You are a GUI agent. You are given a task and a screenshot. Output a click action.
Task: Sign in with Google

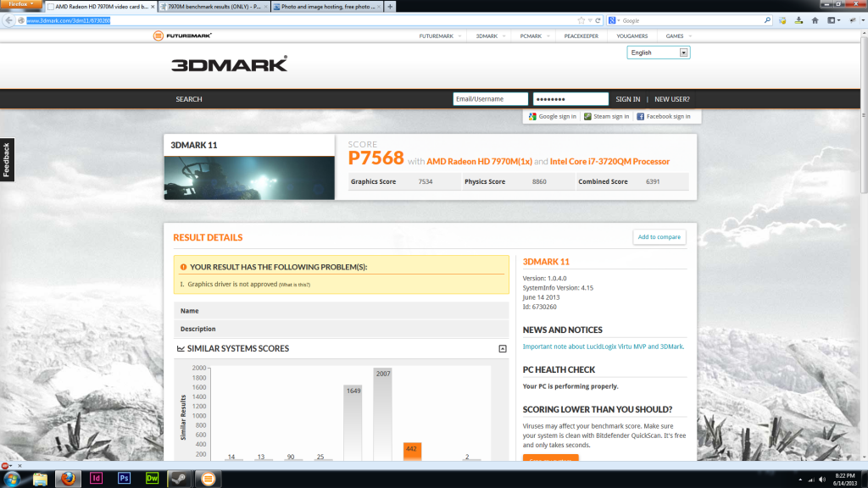coord(552,117)
